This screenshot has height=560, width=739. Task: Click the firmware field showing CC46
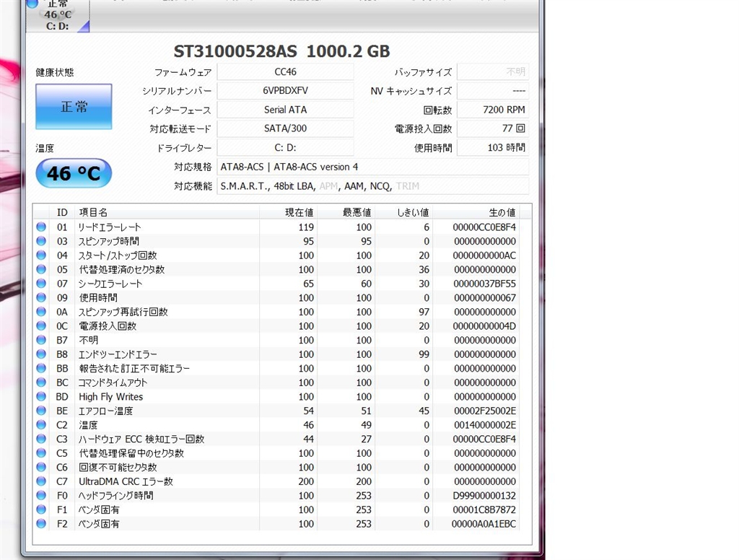[x=285, y=72]
